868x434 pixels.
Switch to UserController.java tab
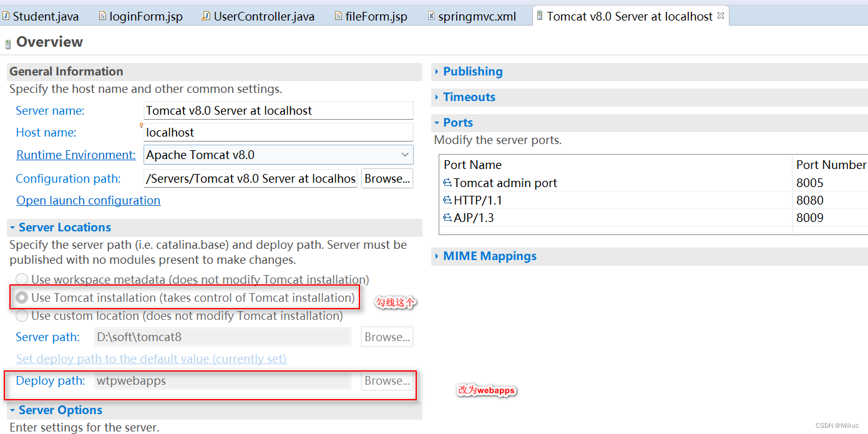coord(258,16)
